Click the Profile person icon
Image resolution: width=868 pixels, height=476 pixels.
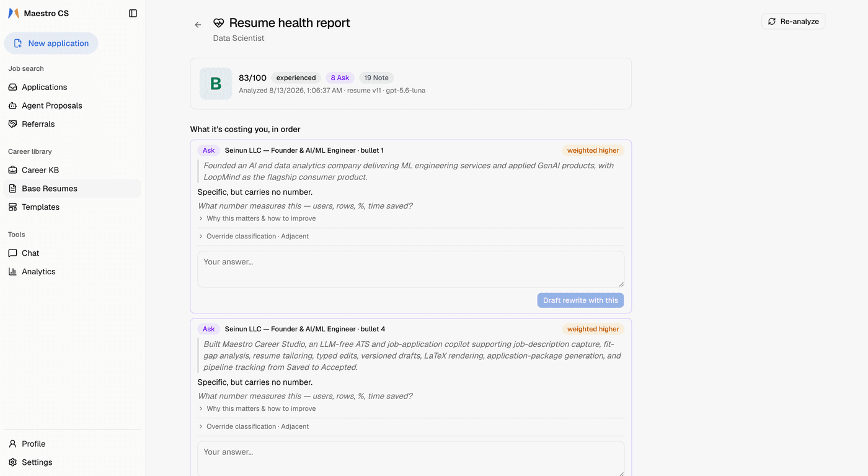[12, 444]
